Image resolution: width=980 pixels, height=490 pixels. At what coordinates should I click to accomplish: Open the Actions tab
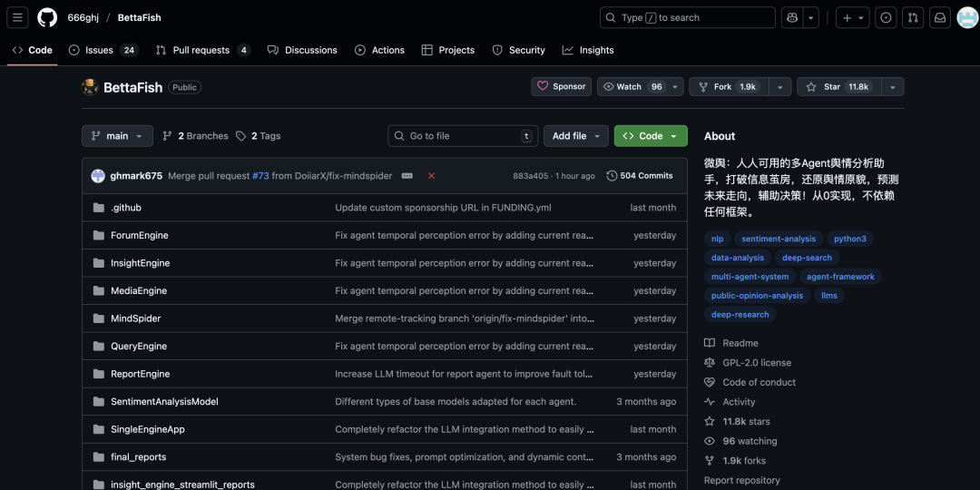379,50
